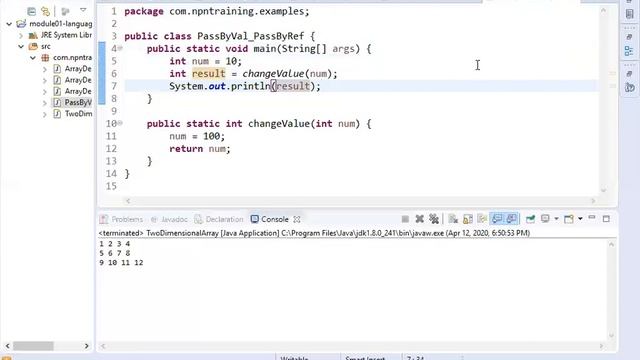Restore lower stacked view in right trim
The width and height of the screenshot is (640, 360).
[x=629, y=74]
